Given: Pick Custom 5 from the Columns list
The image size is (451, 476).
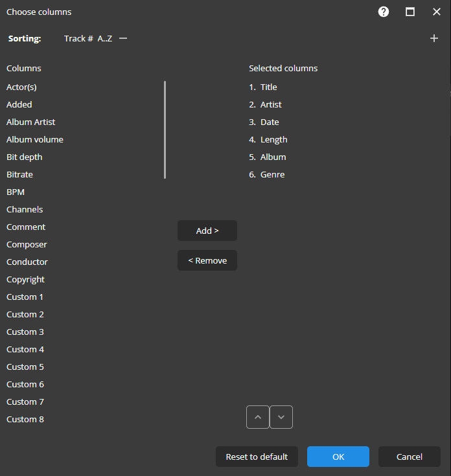Looking at the screenshot, I should [25, 367].
